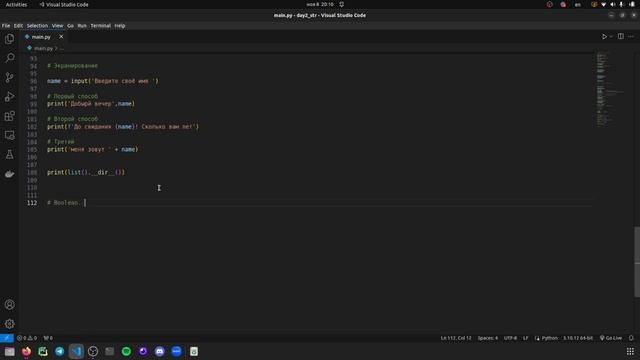Screen dimensions: 640x360
Task: Start Go Live server
Action: (x=611, y=338)
